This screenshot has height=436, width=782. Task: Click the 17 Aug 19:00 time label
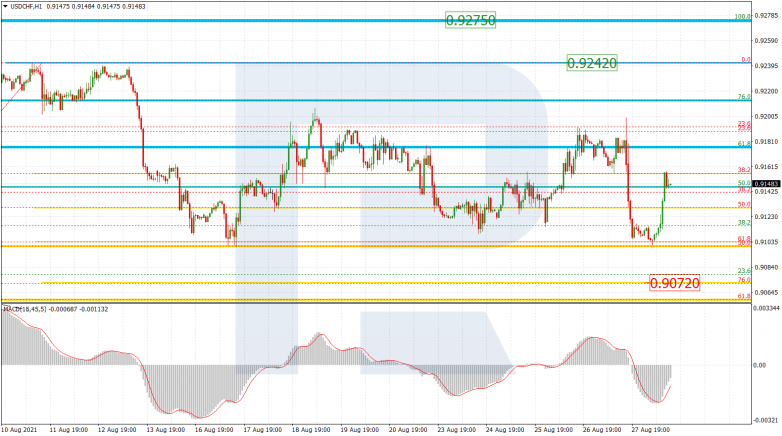click(262, 430)
